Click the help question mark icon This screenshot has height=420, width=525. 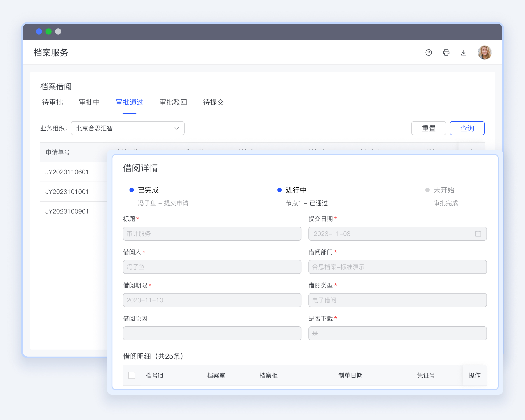(x=429, y=52)
